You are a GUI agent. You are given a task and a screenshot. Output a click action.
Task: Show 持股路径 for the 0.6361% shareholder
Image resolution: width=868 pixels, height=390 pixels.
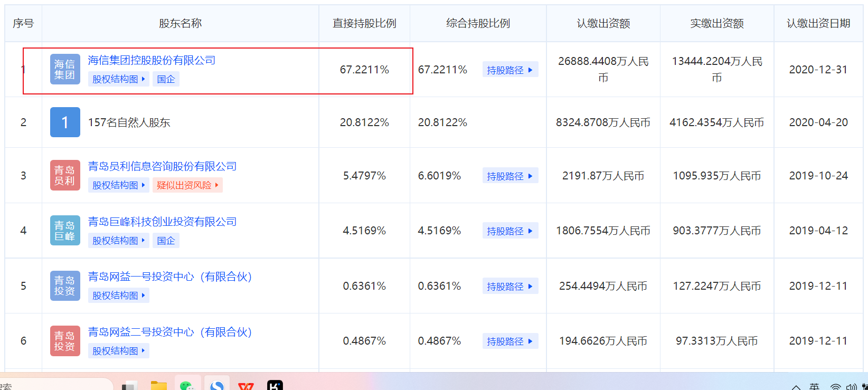point(510,286)
